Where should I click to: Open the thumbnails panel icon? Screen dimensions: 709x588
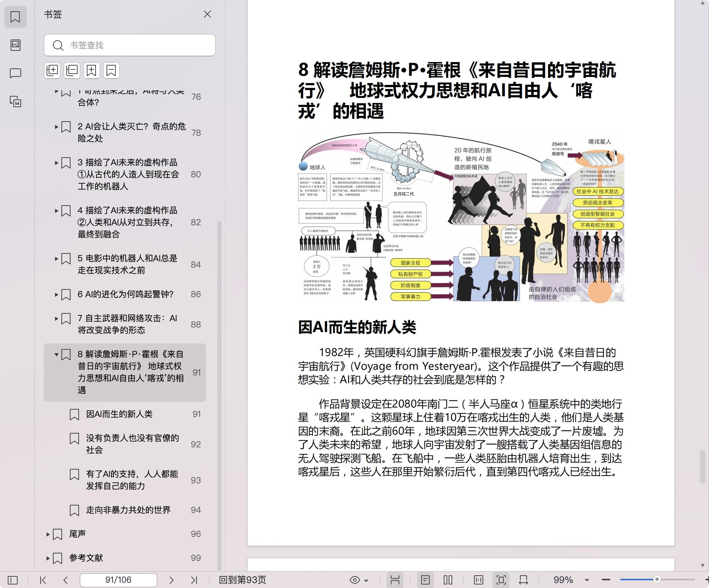[16, 45]
